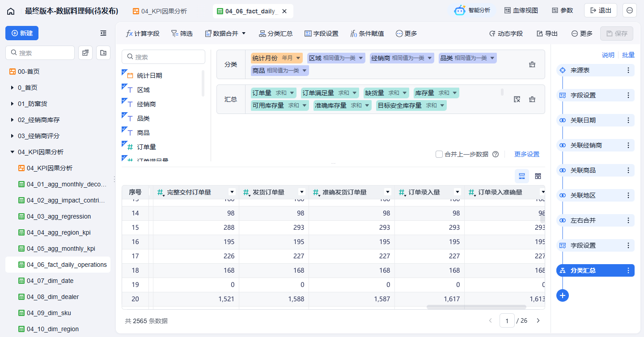The height and width of the screenshot is (337, 644).
Task: Click the icon left of 汇总 trash
Action: [x=517, y=99]
